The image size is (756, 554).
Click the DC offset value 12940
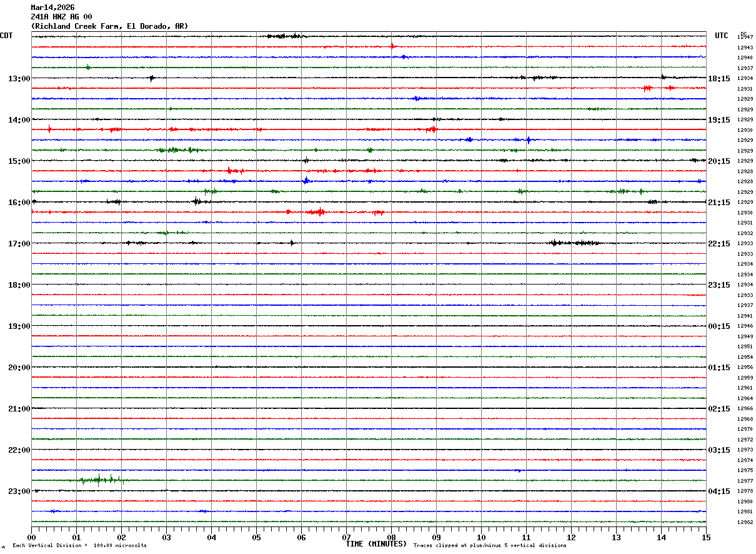click(x=745, y=58)
